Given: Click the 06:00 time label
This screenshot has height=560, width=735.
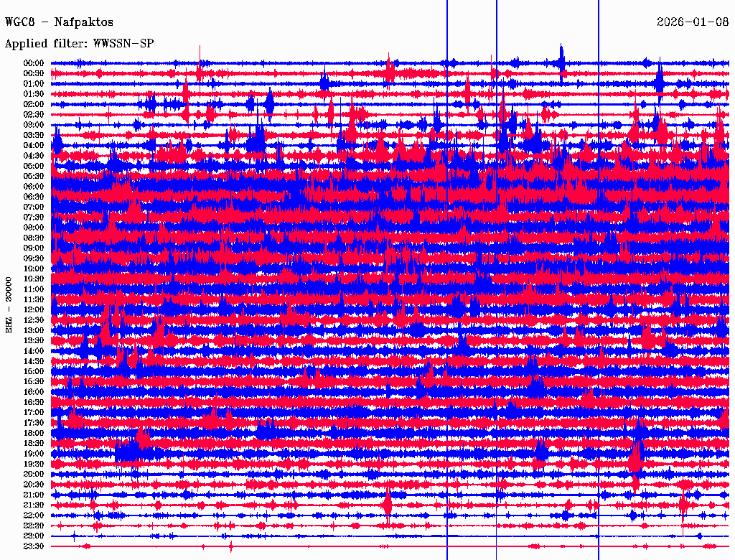Looking at the screenshot, I should pyautogui.click(x=33, y=186).
